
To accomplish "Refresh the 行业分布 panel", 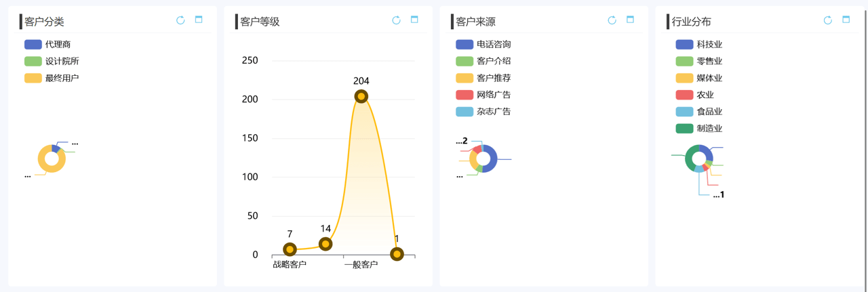I will pos(827,20).
